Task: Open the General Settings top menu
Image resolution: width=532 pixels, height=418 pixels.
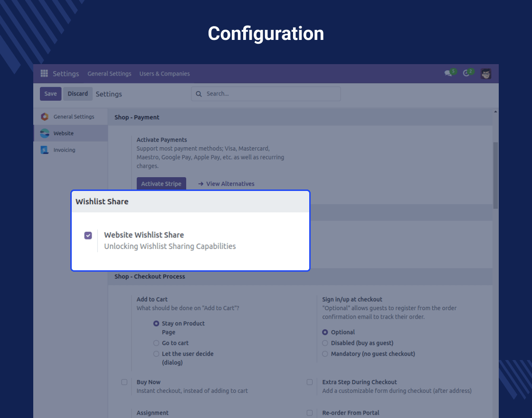Action: (109, 74)
